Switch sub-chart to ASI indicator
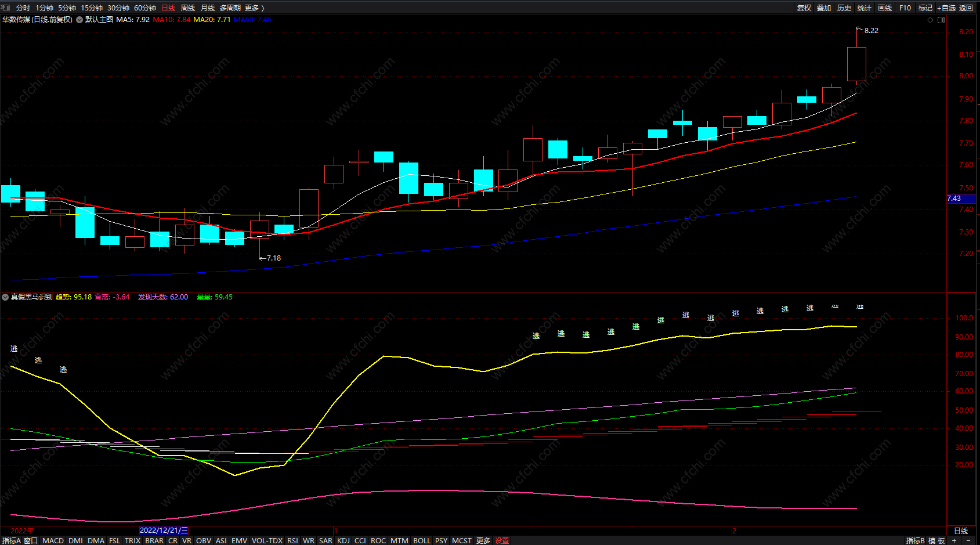980x545 pixels. click(221, 540)
